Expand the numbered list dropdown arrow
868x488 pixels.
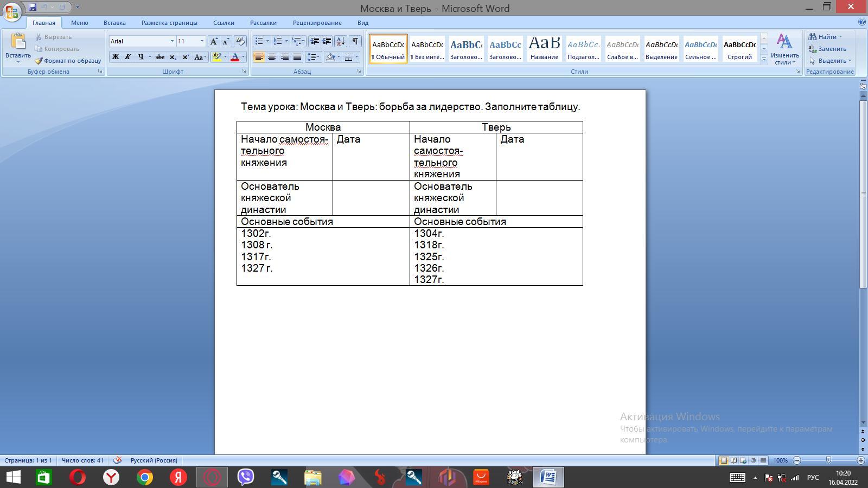(x=286, y=41)
